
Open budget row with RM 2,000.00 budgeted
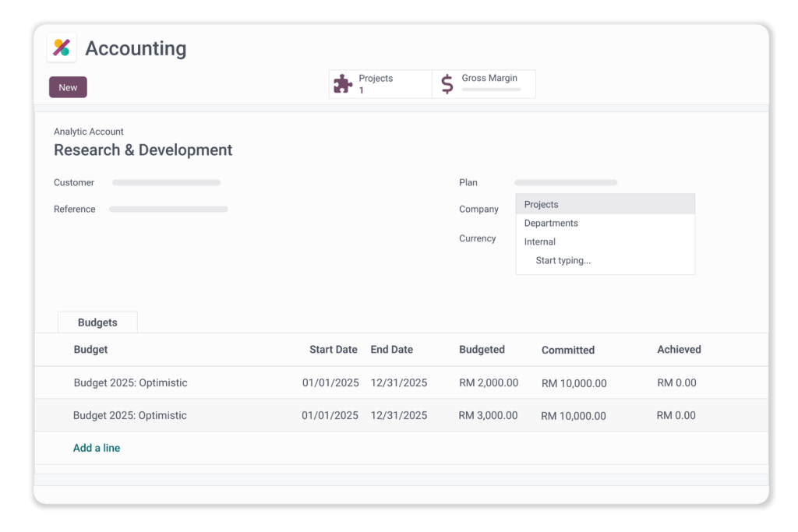[130, 383]
